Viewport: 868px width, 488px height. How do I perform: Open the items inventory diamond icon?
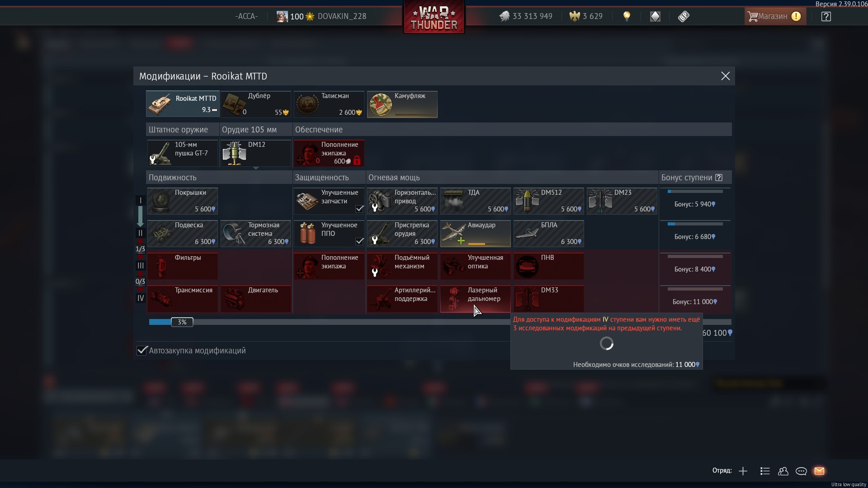[655, 17]
